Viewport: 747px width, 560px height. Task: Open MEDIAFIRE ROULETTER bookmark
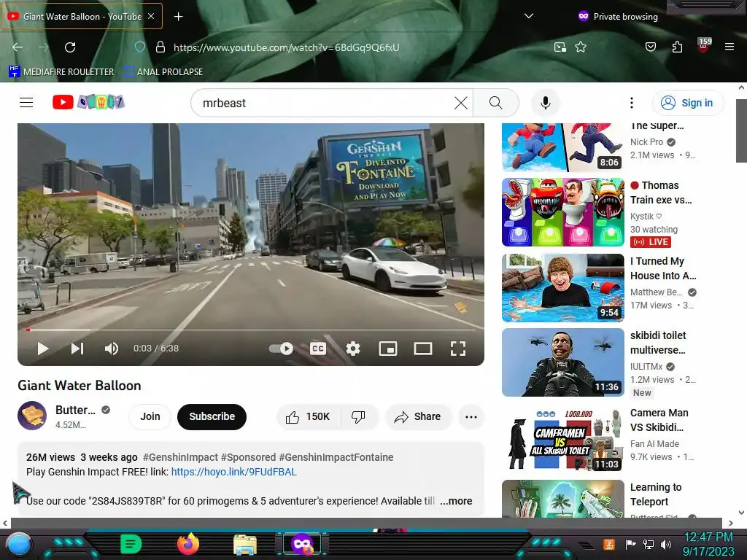pos(61,72)
